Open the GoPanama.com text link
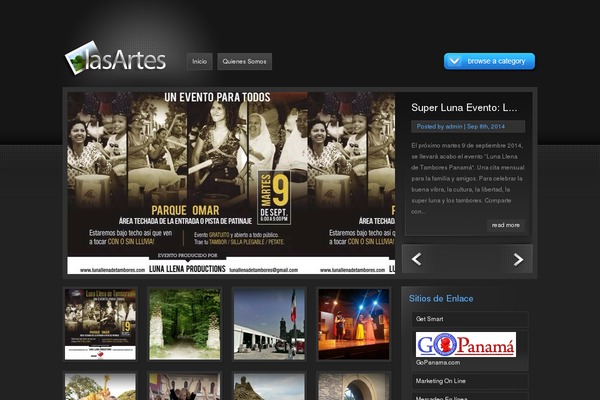 pyautogui.click(x=438, y=362)
